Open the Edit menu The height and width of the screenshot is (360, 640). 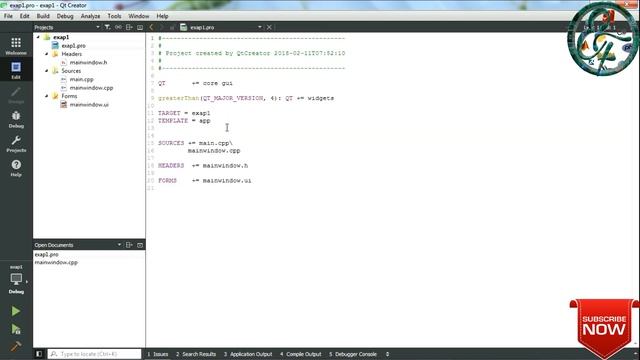tap(24, 16)
